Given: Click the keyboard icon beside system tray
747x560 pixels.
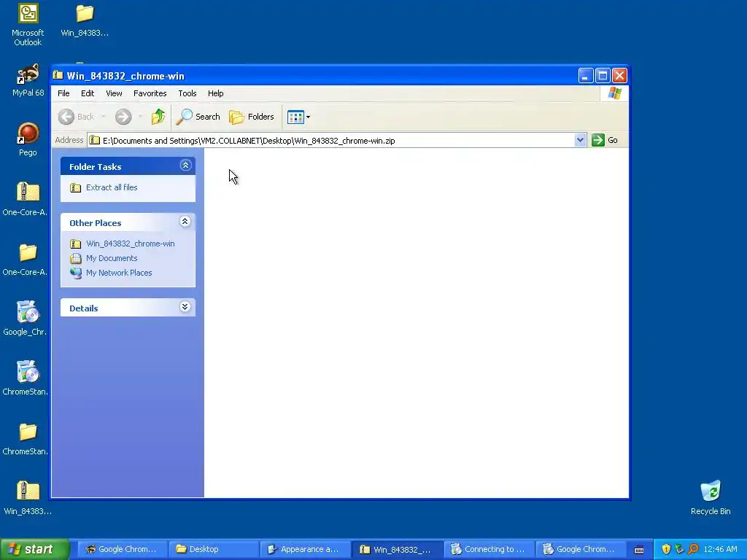Looking at the screenshot, I should tap(639, 550).
